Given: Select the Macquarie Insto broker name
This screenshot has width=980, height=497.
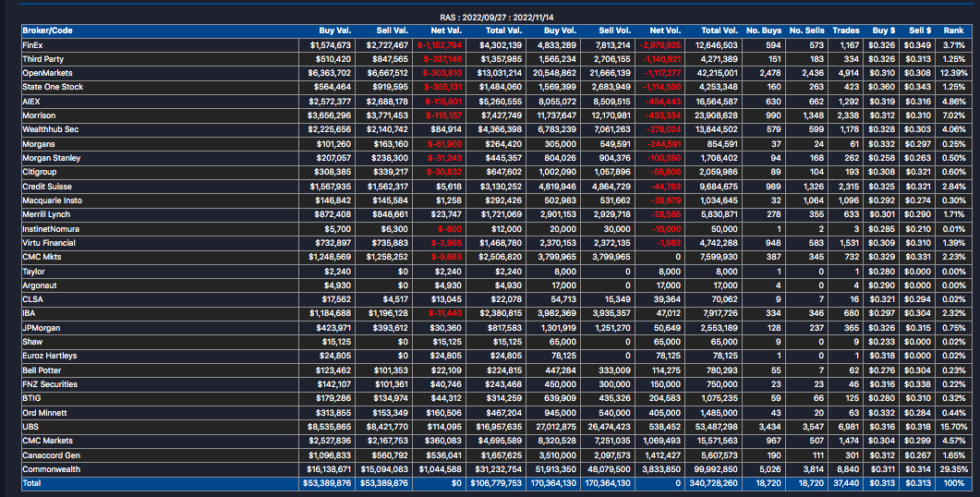Looking at the screenshot, I should 52,200.
